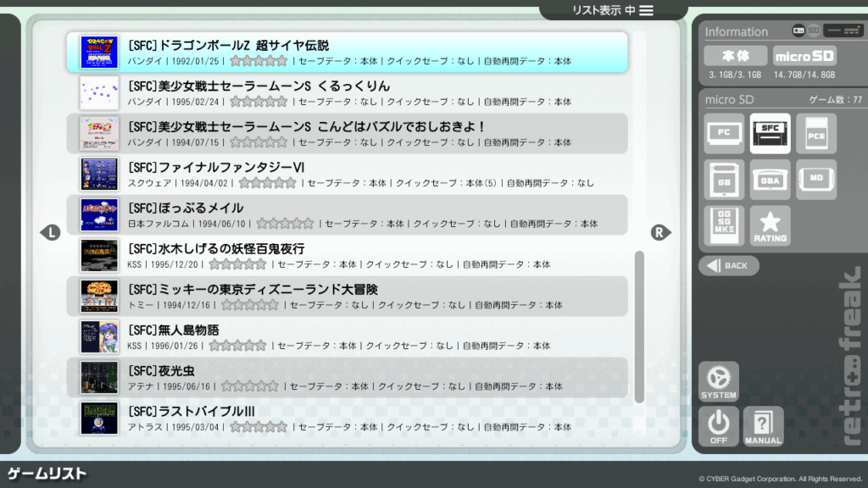
Task: Select the SFC cartridge filter icon
Action: 770,134
